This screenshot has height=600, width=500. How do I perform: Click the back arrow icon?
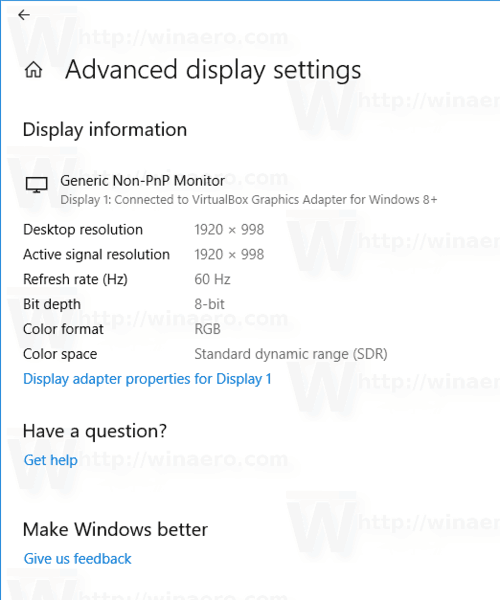(x=24, y=15)
